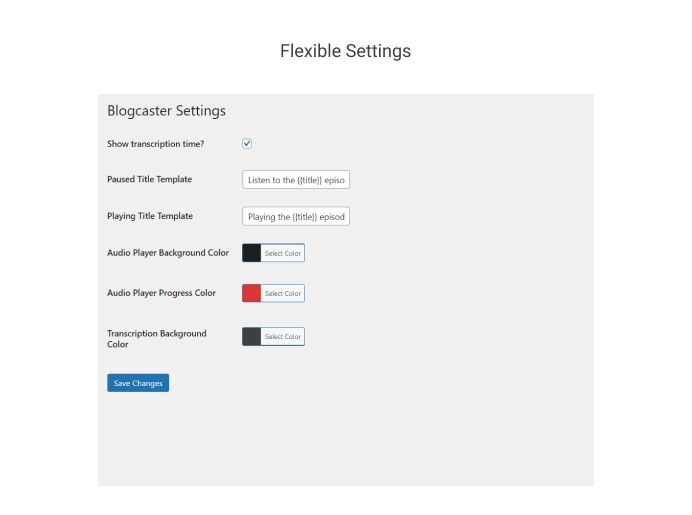Click the dark gray Transcription Background swatch

coord(252,337)
